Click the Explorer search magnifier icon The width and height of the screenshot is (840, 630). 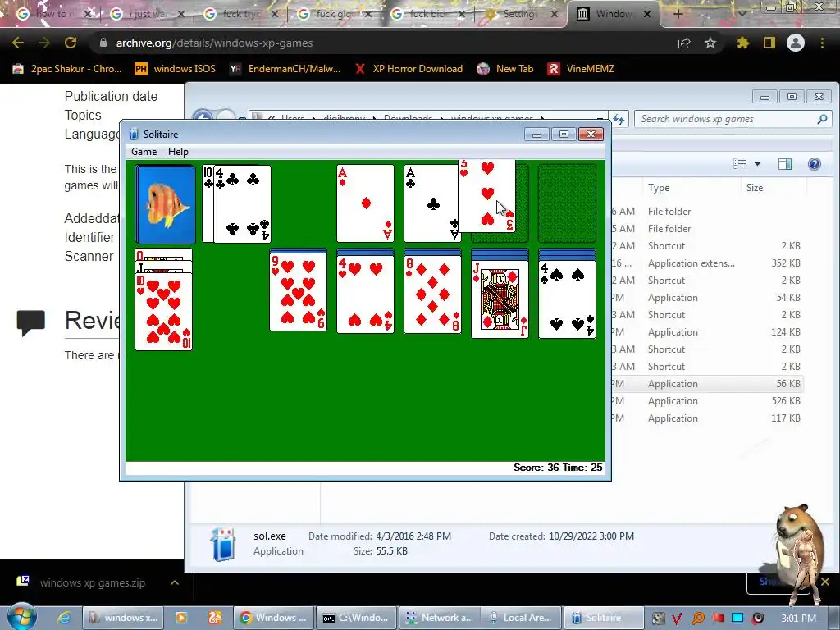click(822, 119)
